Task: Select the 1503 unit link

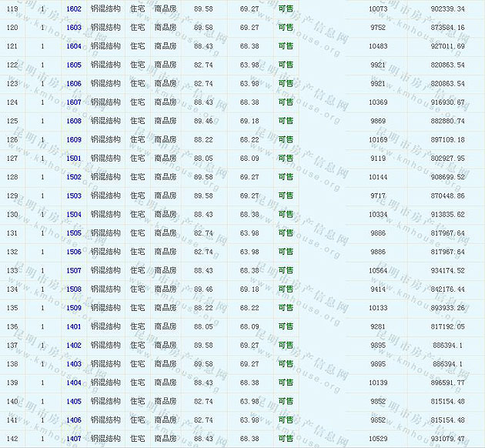Action: point(74,196)
